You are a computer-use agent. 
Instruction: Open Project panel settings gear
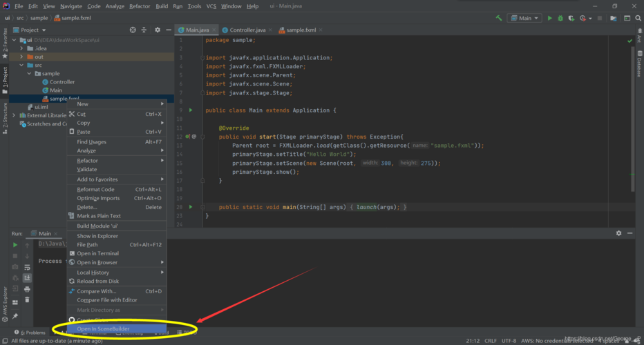pyautogui.click(x=158, y=30)
